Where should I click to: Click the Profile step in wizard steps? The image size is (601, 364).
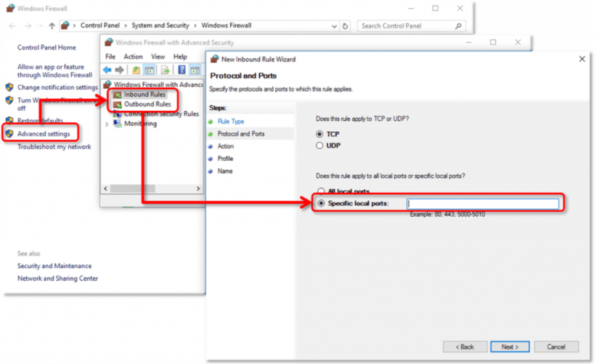coord(225,159)
